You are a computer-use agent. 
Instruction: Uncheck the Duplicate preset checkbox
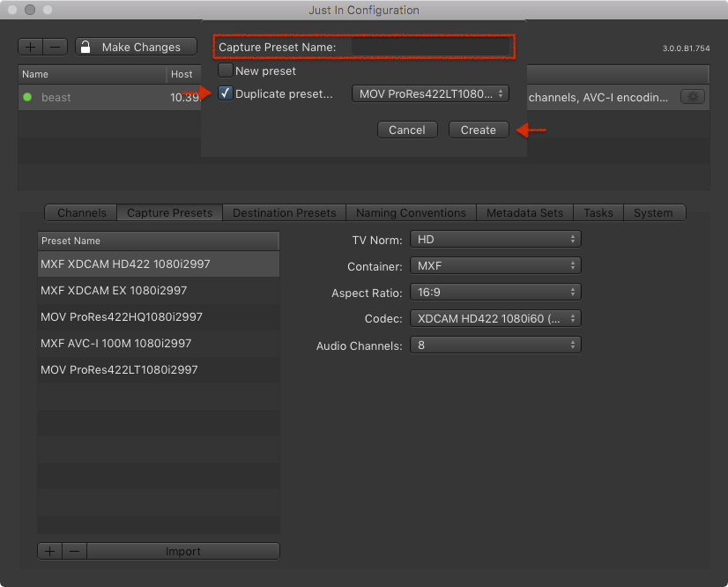pos(226,93)
